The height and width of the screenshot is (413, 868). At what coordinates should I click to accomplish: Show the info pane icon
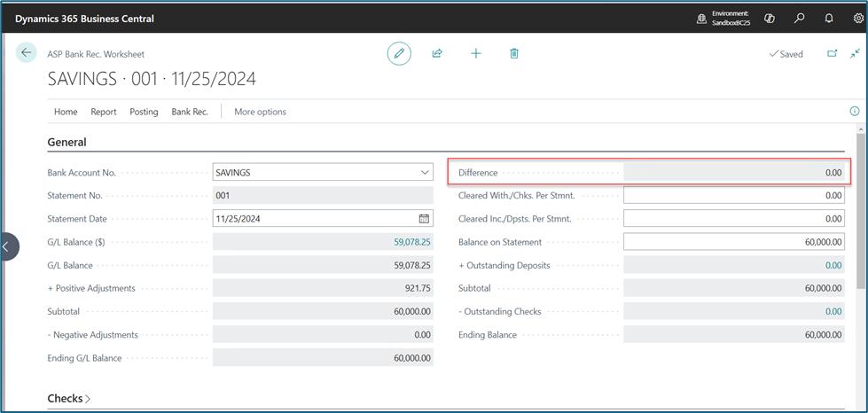[x=854, y=112]
